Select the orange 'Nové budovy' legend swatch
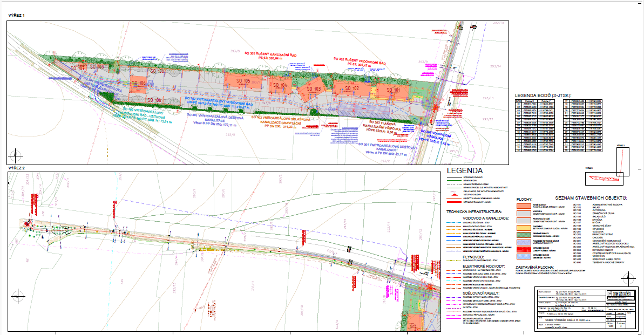The image size is (644, 335). 524,206
